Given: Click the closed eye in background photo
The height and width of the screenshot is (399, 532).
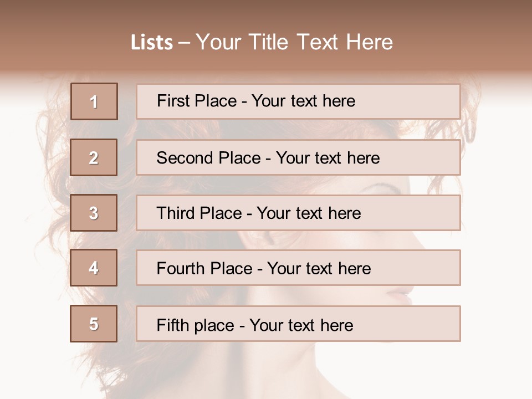Looking at the screenshot, I should tap(382, 186).
